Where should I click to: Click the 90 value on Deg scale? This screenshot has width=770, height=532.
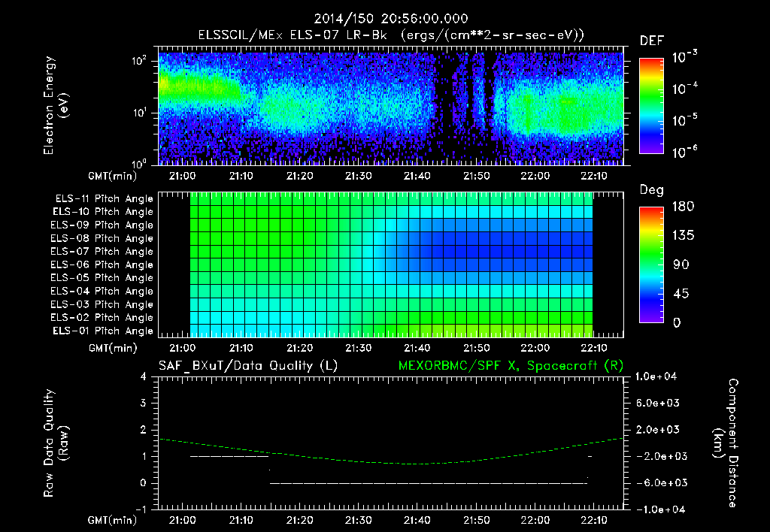point(681,265)
